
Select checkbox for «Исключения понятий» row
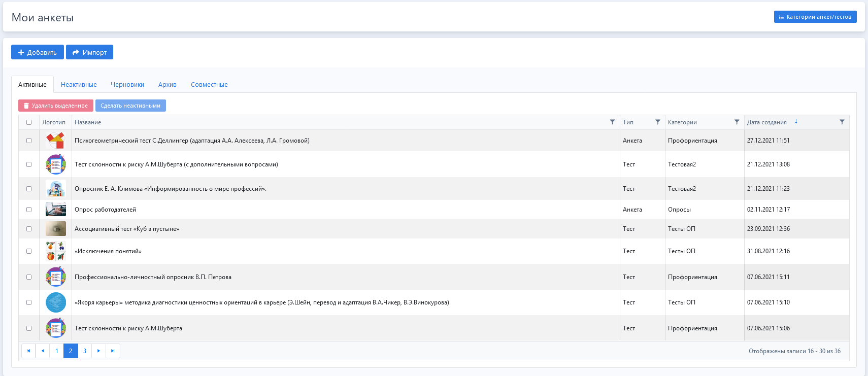point(29,251)
